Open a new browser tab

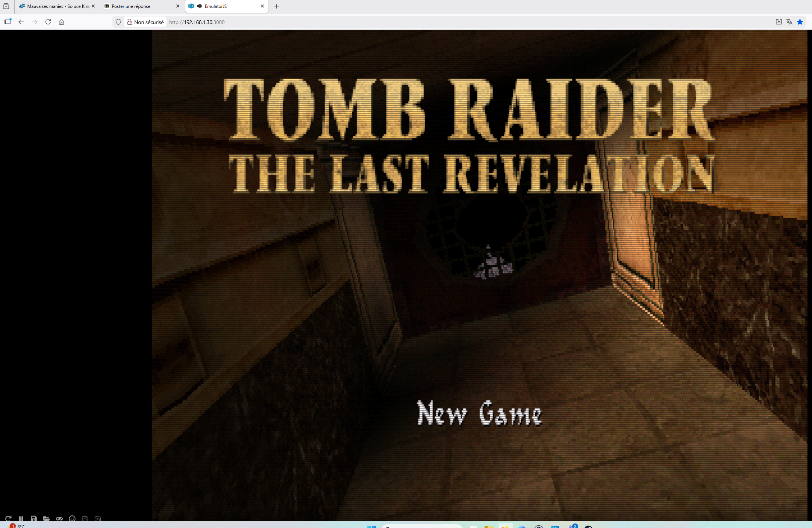click(x=277, y=6)
